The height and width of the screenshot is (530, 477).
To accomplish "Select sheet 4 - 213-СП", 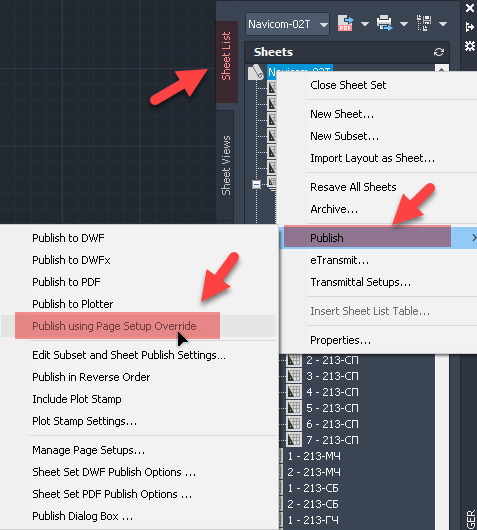I will pos(332,392).
